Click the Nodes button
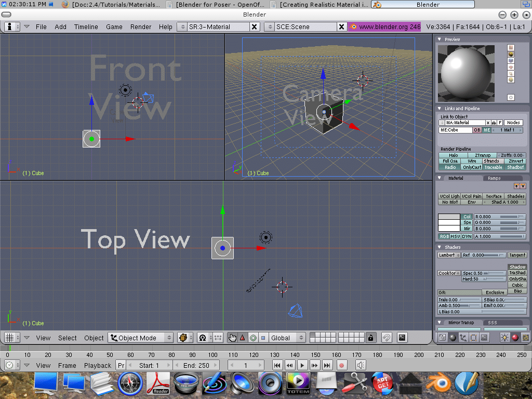Viewport: 532px width, 399px height. 513,123
